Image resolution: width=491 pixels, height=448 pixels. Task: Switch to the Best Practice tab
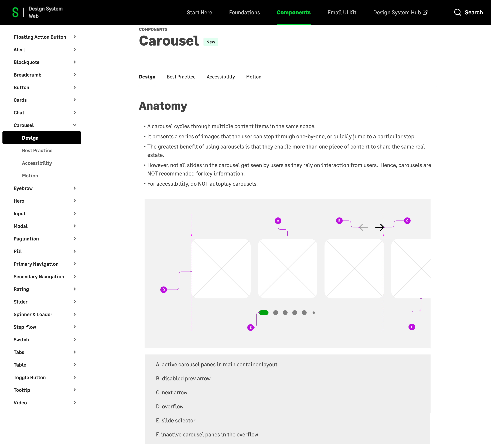181,77
